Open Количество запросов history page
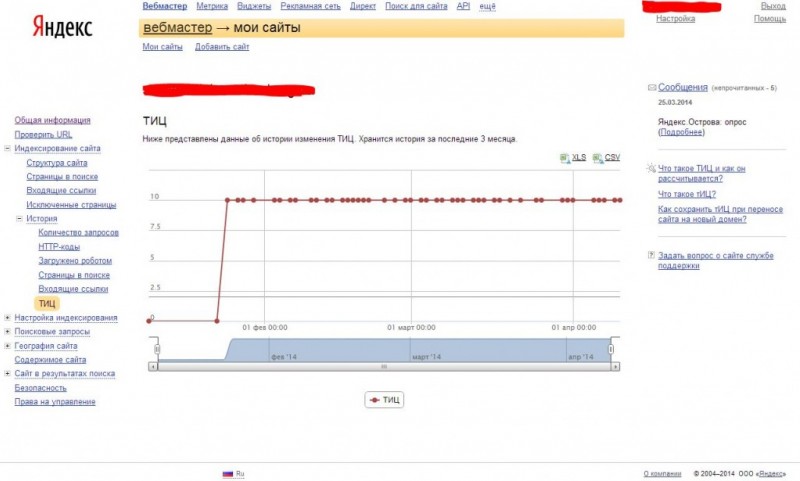800x481 pixels. click(x=78, y=233)
